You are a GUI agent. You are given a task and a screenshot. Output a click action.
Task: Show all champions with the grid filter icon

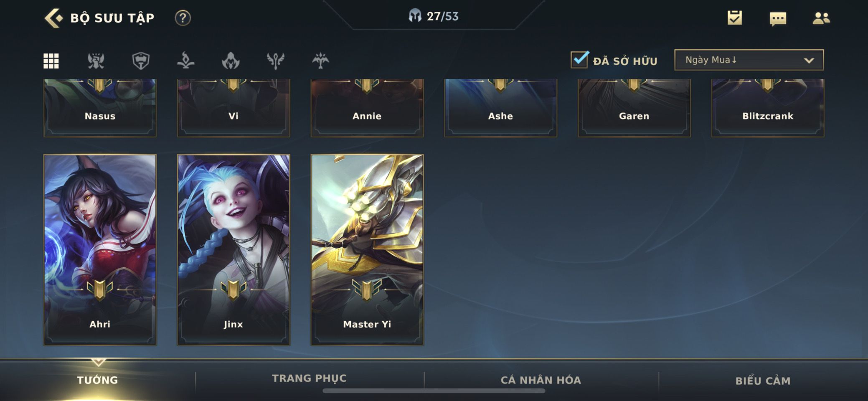click(51, 61)
